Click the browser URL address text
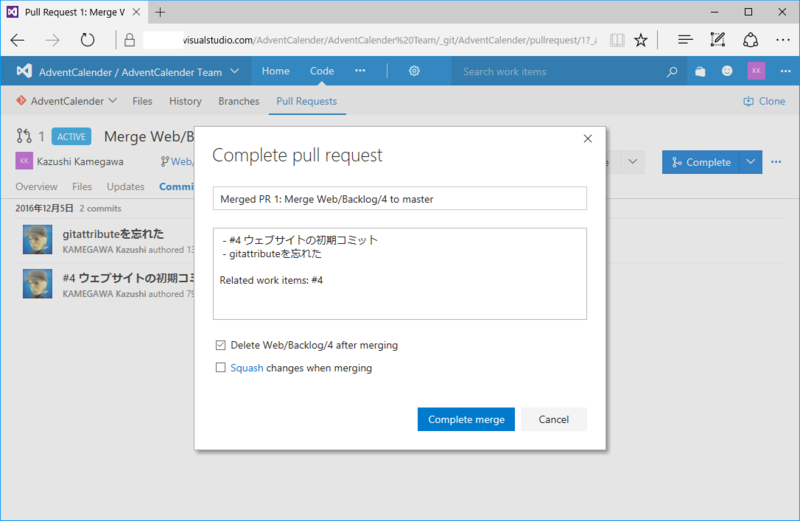800x521 pixels. [x=389, y=40]
